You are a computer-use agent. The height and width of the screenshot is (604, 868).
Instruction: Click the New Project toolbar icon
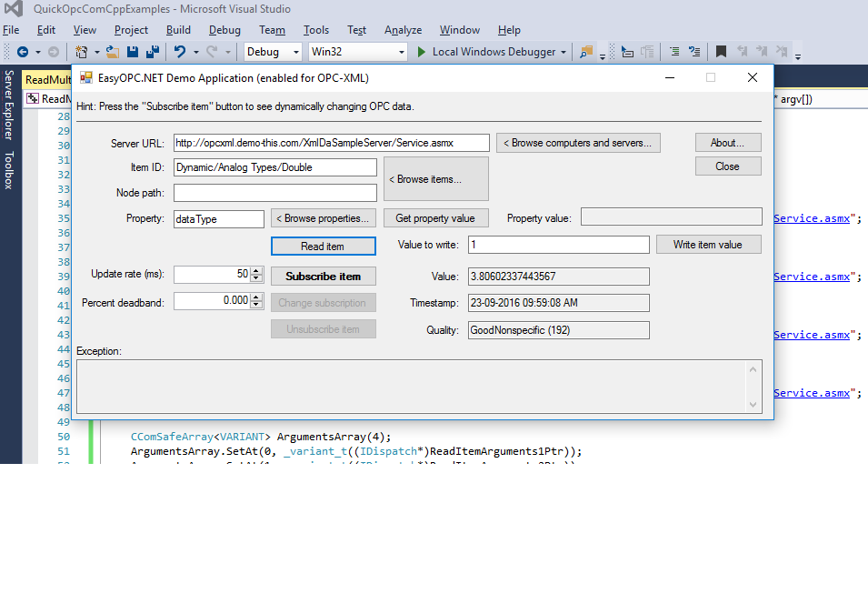click(x=82, y=52)
